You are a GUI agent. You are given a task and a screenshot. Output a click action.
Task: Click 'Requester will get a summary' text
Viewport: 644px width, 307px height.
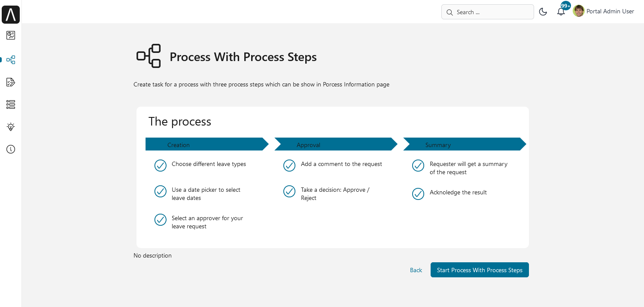468,168
